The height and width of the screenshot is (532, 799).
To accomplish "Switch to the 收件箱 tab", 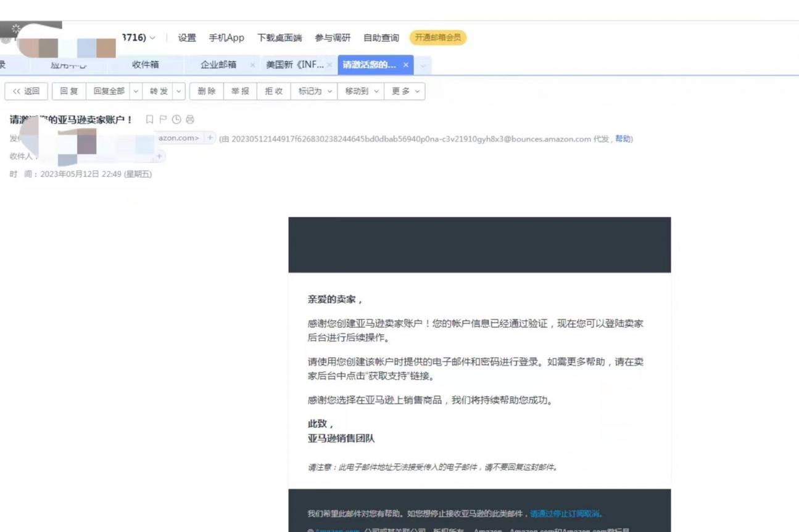I will coord(146,65).
